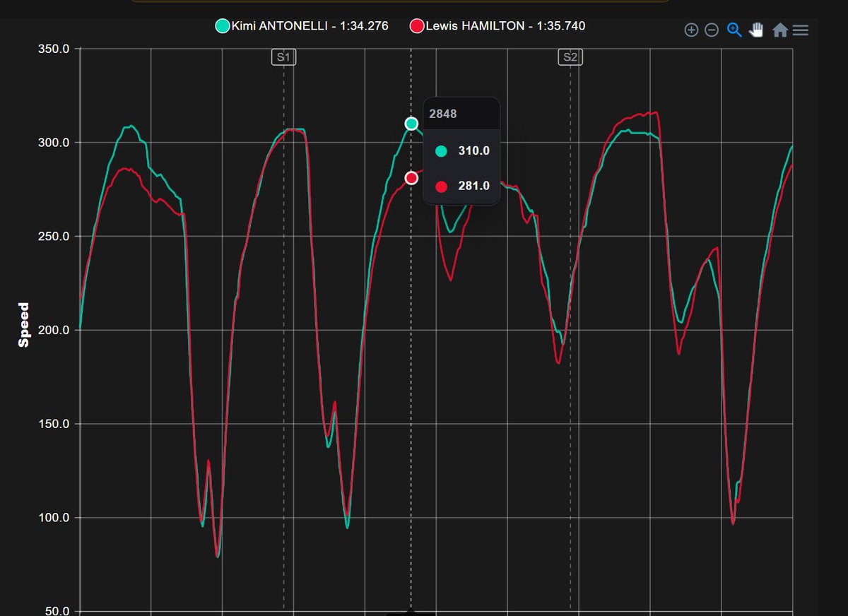This screenshot has width=848, height=616.
Task: Click the 250.0 y-axis label
Action: coord(54,237)
